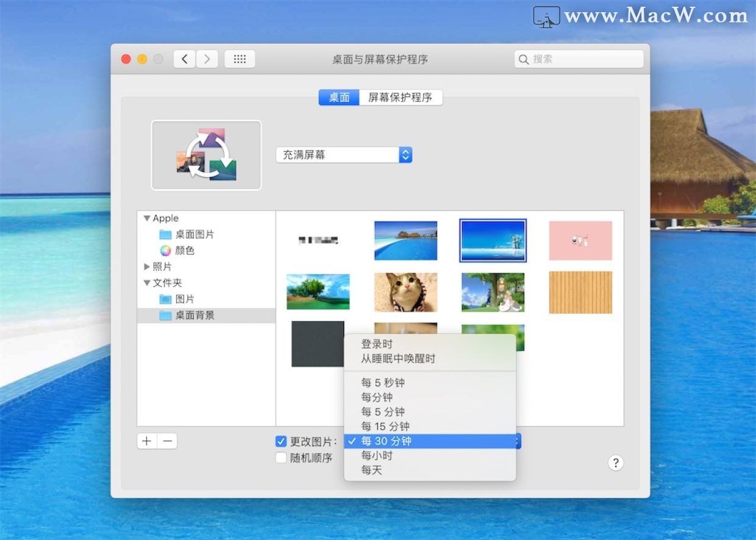Click the + button to add a folder
The height and width of the screenshot is (540, 756).
coord(146,441)
